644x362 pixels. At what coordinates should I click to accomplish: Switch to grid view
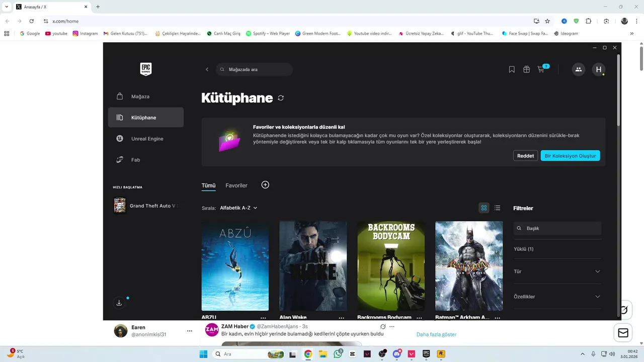coord(484,208)
